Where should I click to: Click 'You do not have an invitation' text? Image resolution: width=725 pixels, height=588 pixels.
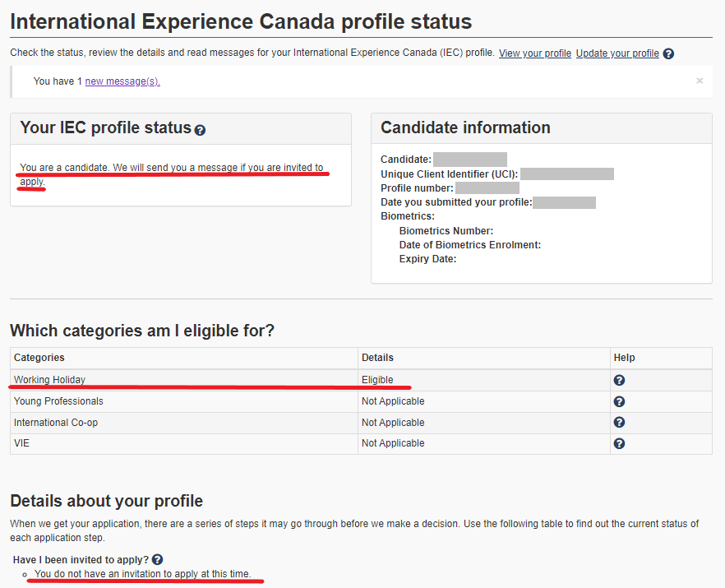click(142, 574)
